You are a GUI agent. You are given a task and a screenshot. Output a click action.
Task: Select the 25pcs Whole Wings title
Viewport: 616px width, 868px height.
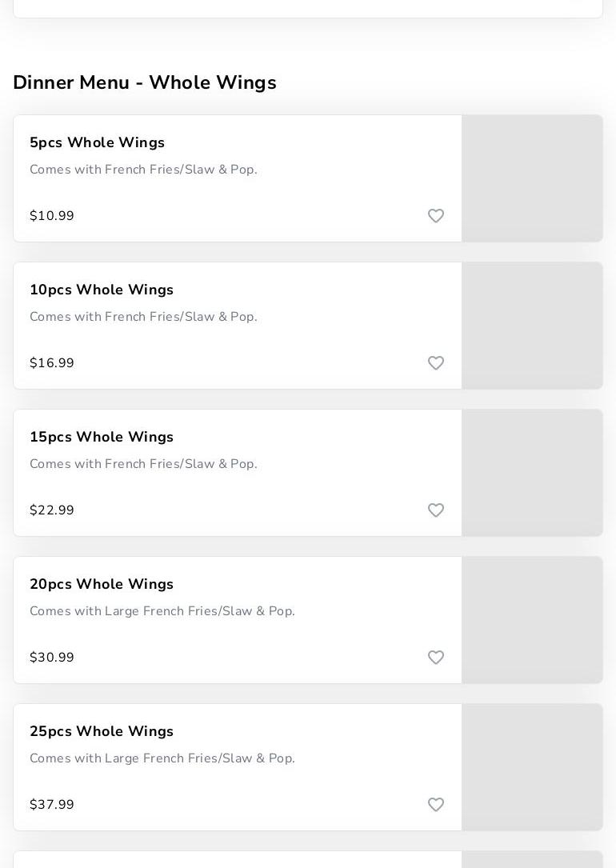(x=102, y=731)
